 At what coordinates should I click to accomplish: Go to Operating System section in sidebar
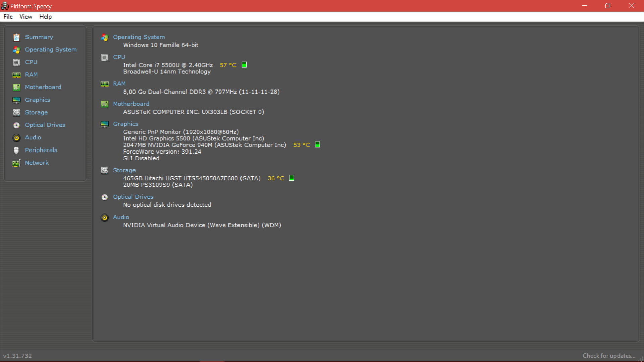[x=51, y=50]
